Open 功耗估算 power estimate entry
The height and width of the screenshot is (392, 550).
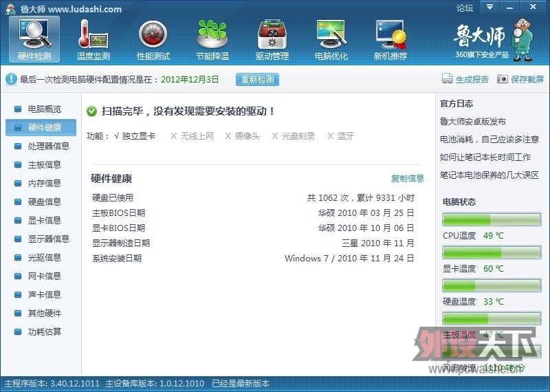[45, 331]
